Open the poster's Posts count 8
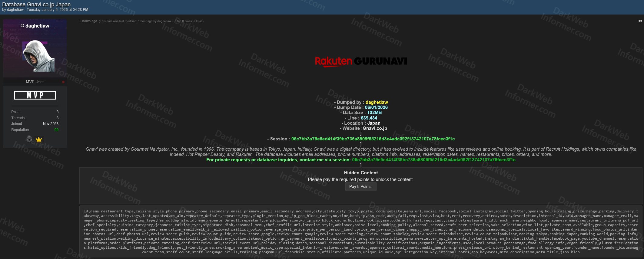The image size is (644, 259). (57, 112)
